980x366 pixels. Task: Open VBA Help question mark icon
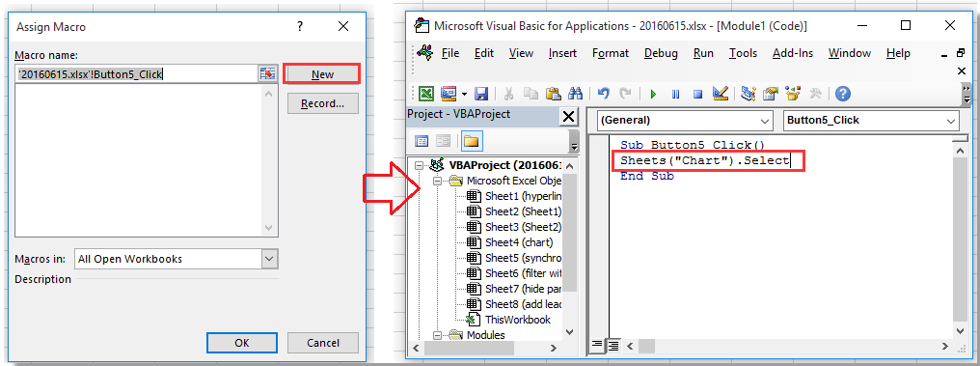point(842,94)
